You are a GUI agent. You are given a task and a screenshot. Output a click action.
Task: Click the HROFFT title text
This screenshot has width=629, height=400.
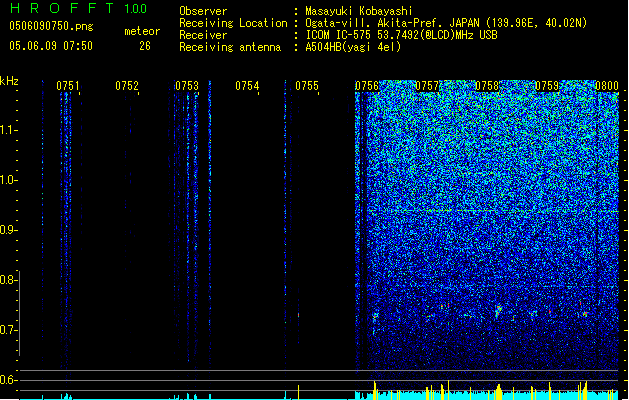click(x=62, y=8)
